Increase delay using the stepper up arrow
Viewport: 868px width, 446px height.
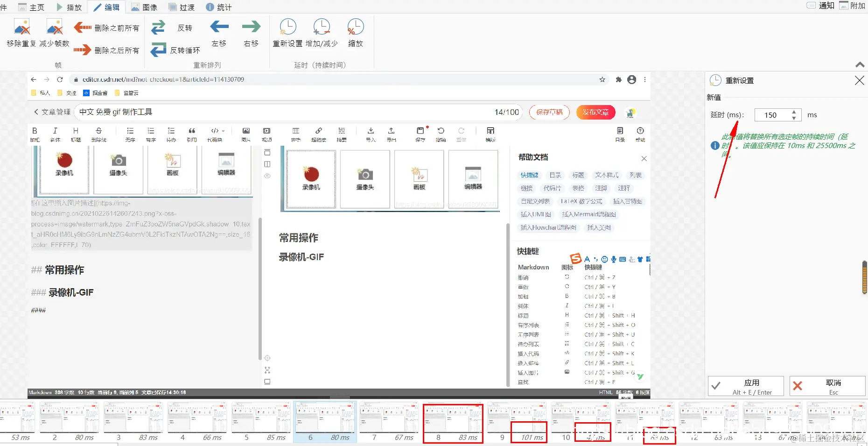pos(794,112)
